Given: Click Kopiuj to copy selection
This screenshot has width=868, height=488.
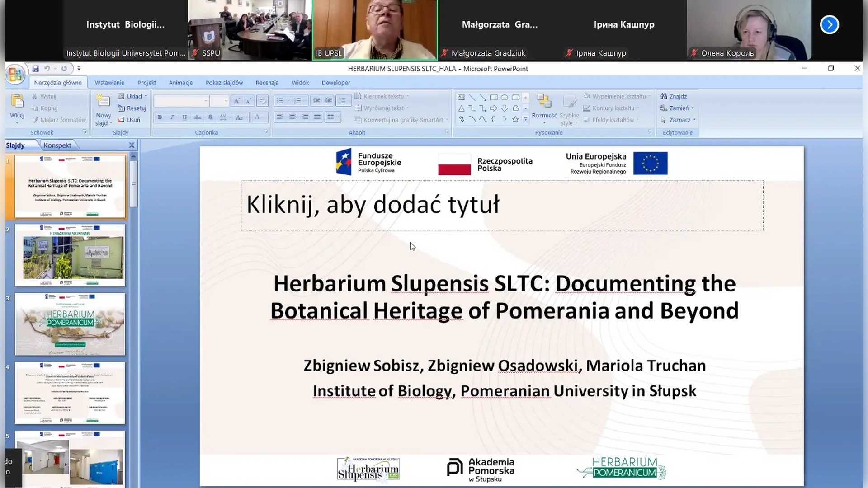Looking at the screenshot, I should coord(44,108).
